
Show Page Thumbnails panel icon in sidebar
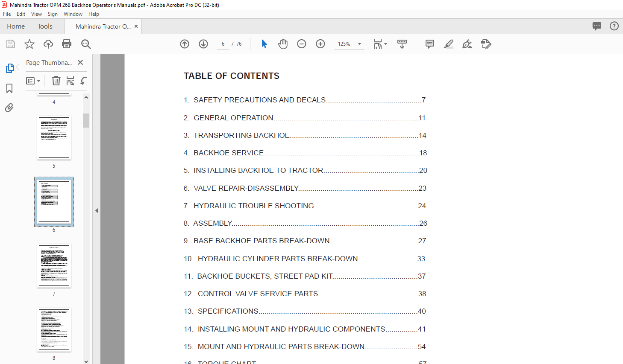click(x=9, y=68)
